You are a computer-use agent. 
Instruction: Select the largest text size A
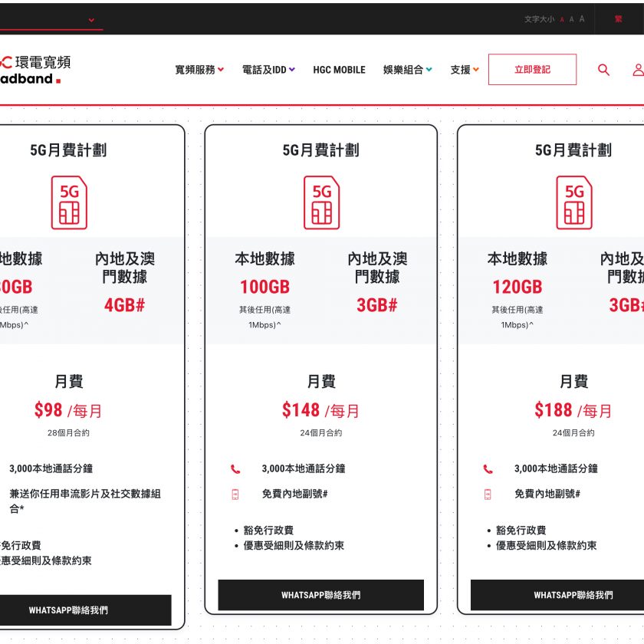tap(582, 19)
